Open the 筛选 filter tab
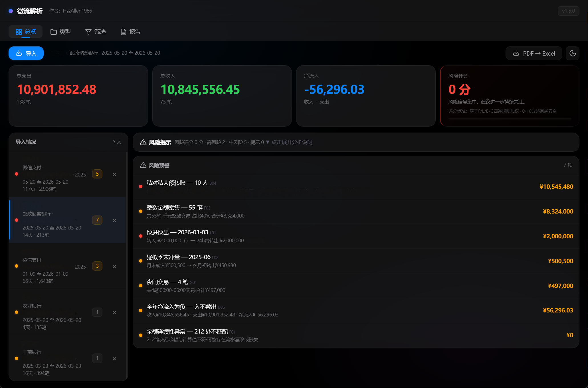This screenshot has width=588, height=388. tap(96, 32)
